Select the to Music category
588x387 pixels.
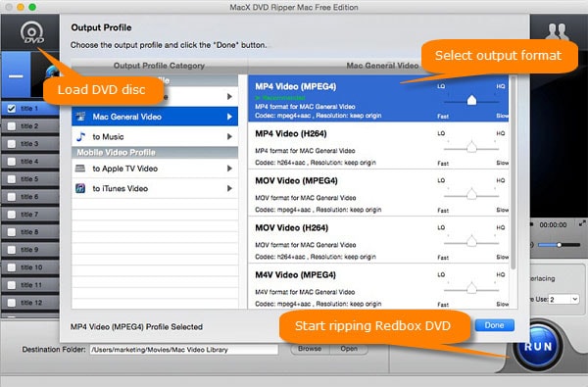click(x=155, y=136)
